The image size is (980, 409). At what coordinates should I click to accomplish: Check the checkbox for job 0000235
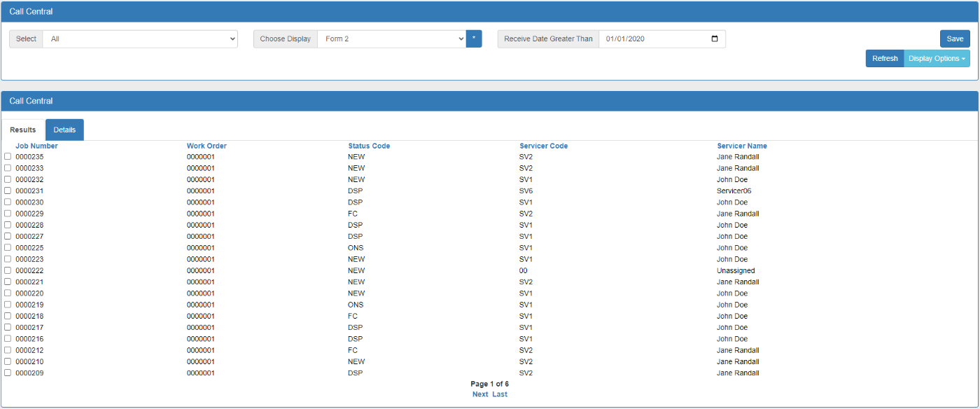coord(7,157)
